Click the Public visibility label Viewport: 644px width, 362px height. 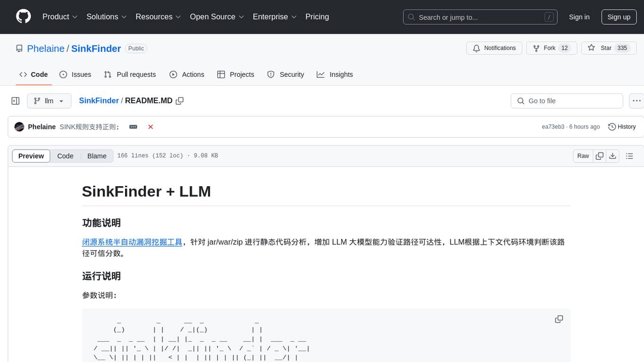coord(136,48)
